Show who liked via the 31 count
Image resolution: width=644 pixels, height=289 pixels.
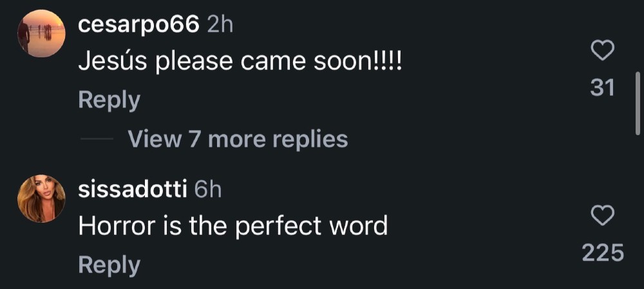point(603,88)
